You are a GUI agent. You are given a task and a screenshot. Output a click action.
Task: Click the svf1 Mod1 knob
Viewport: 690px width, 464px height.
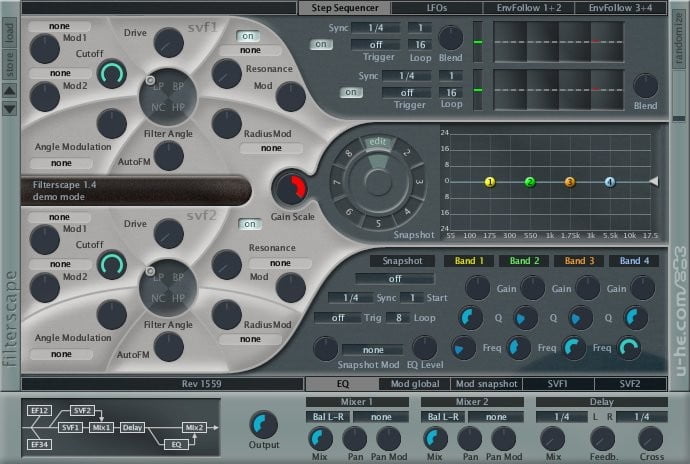pos(44,48)
